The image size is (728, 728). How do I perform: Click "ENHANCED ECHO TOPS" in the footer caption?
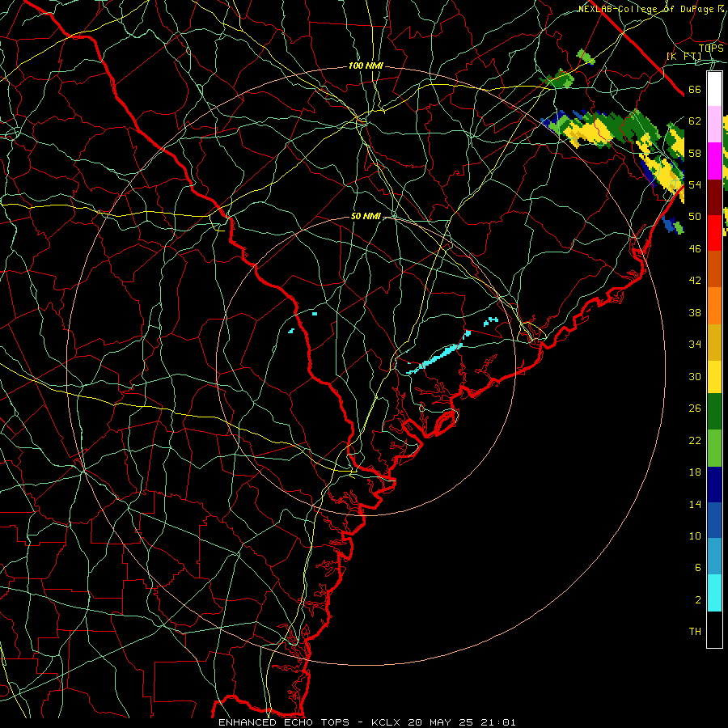[284, 722]
